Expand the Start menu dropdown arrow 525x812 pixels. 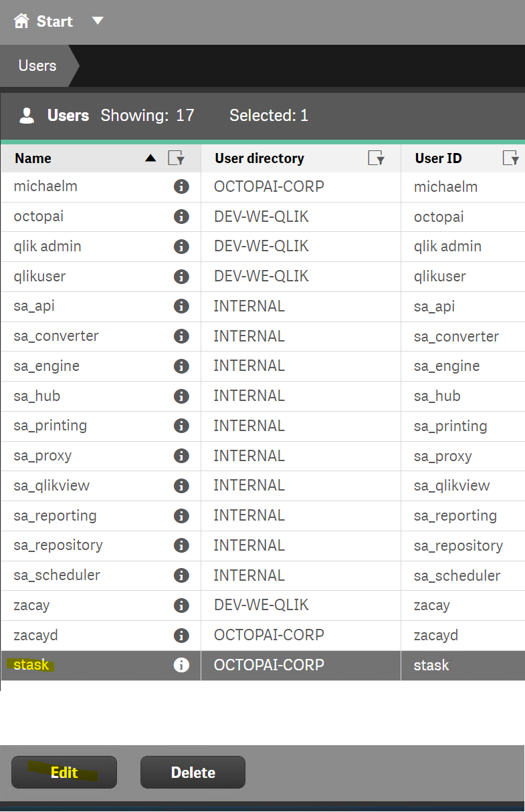[98, 21]
